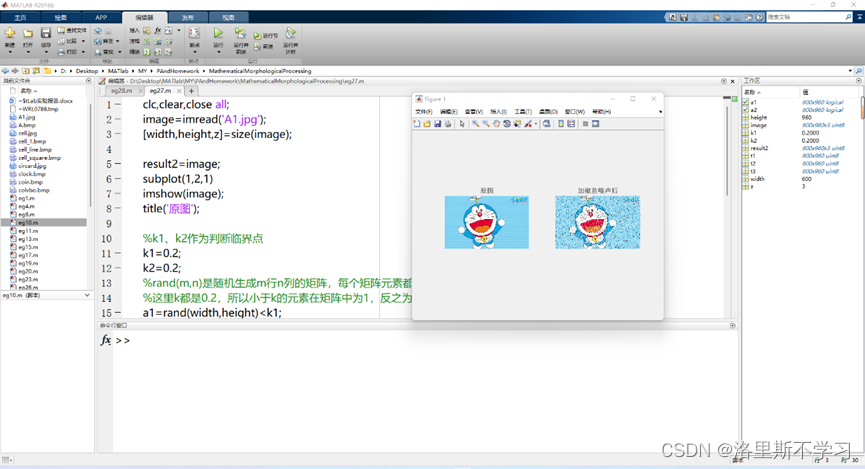865x469 pixels.
Task: Open the File menu in Figure 1
Action: click(x=424, y=111)
